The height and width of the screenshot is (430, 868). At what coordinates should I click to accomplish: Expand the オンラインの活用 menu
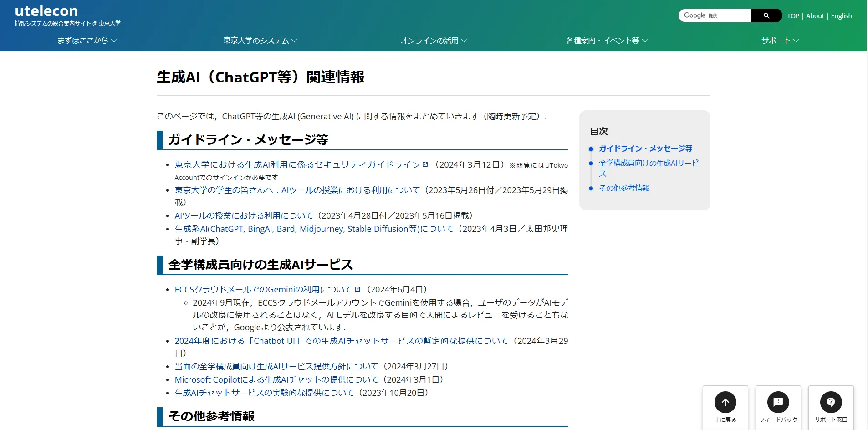click(434, 41)
